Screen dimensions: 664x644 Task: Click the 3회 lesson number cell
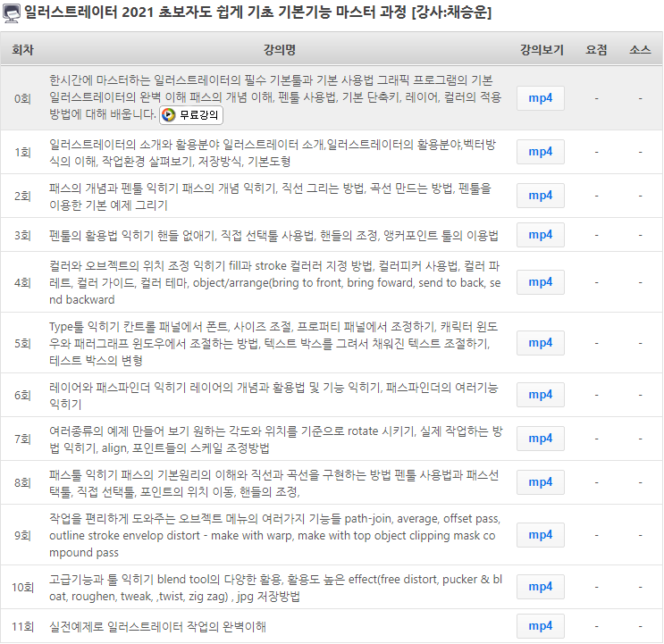pyautogui.click(x=23, y=235)
